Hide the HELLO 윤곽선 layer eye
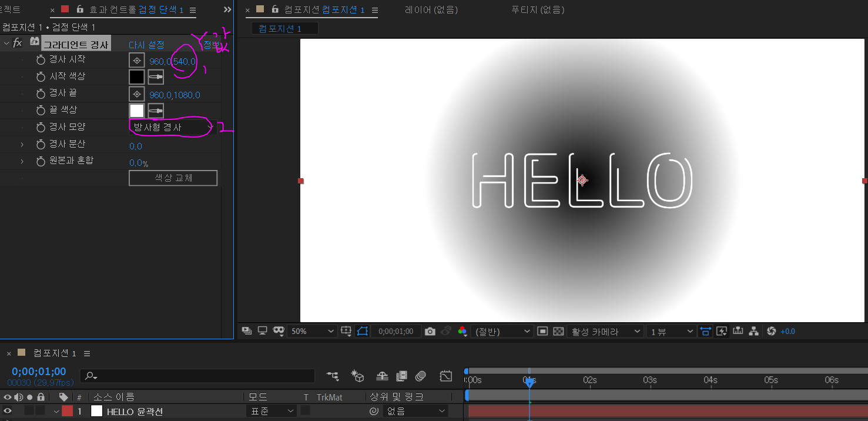Screen dimensions: 868x421 pyautogui.click(x=8, y=412)
